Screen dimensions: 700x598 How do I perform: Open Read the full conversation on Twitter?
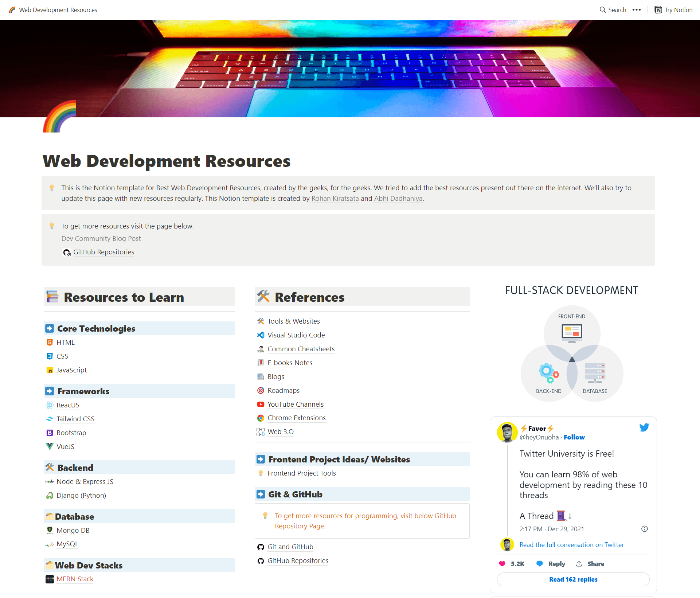coord(571,544)
